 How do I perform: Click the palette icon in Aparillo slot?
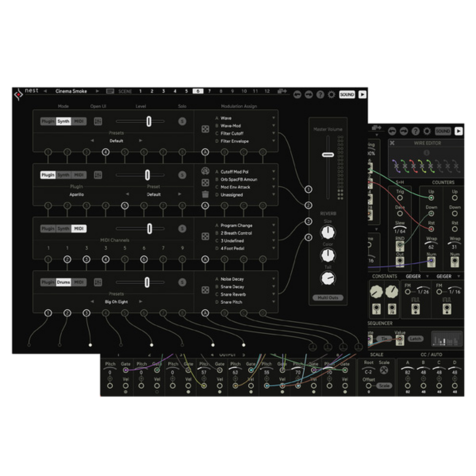[205, 171]
